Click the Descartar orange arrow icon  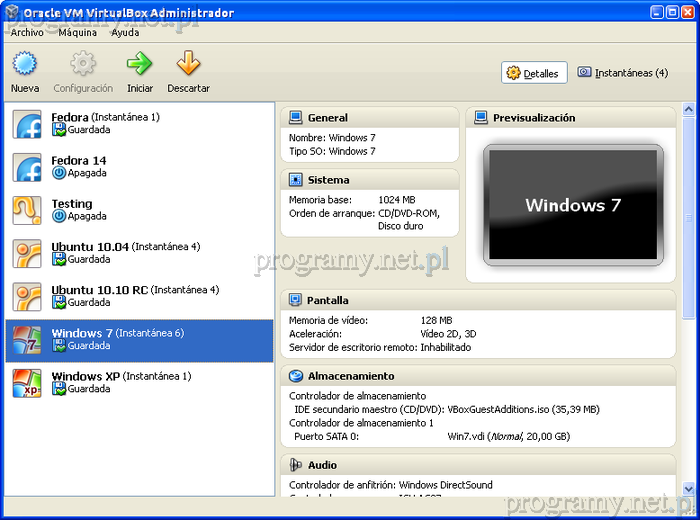click(x=188, y=65)
